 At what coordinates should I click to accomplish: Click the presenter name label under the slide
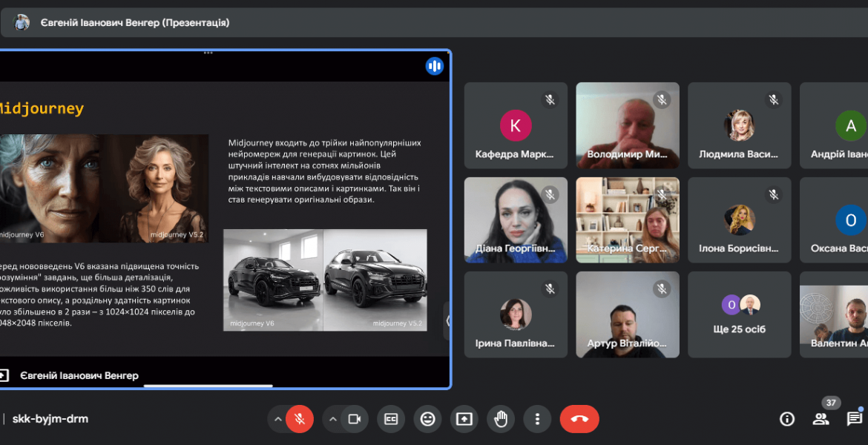[79, 376]
